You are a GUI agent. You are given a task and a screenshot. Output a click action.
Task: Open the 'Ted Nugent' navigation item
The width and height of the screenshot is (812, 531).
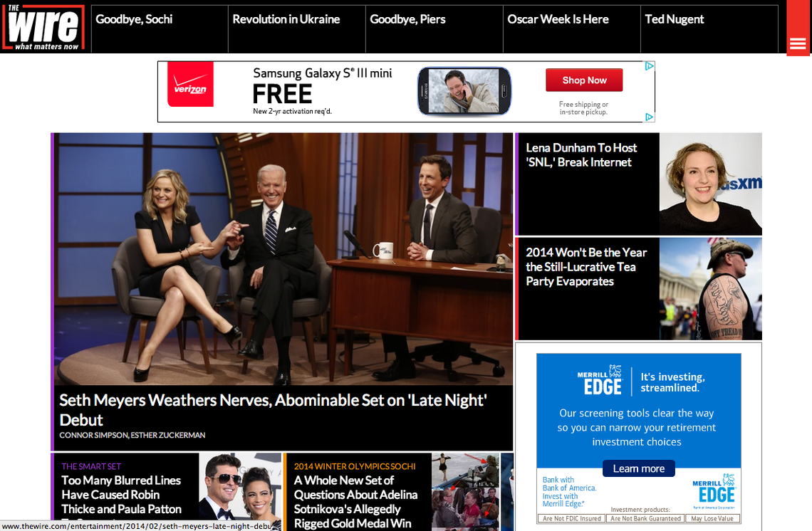pos(674,19)
